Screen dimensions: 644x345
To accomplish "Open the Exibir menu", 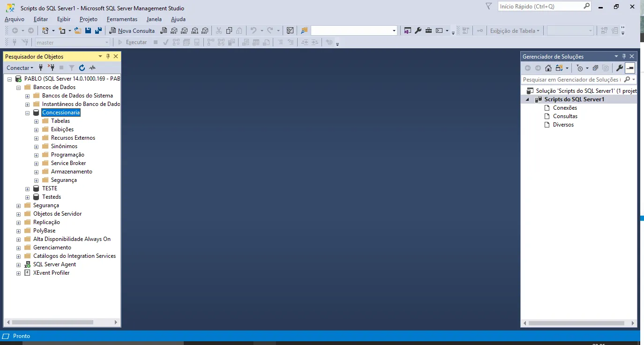I will point(64,19).
